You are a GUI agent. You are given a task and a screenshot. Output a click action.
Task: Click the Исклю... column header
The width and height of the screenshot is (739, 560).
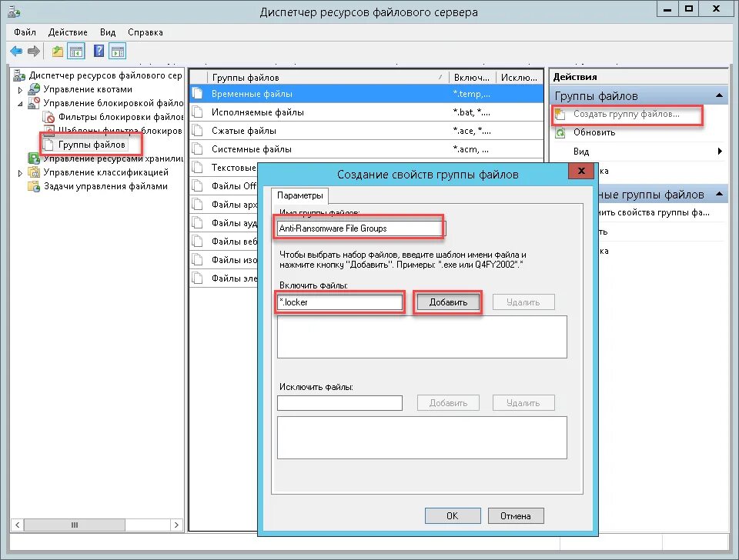[x=519, y=77]
